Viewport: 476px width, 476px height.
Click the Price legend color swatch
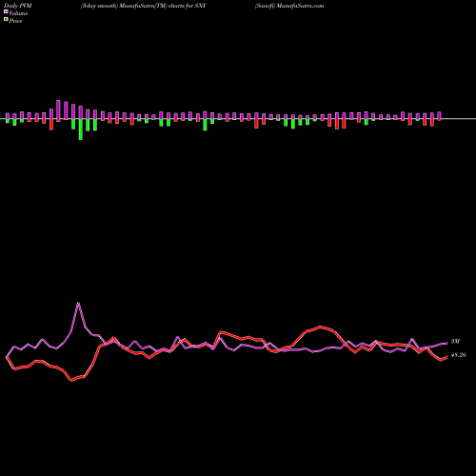pyautogui.click(x=6, y=20)
